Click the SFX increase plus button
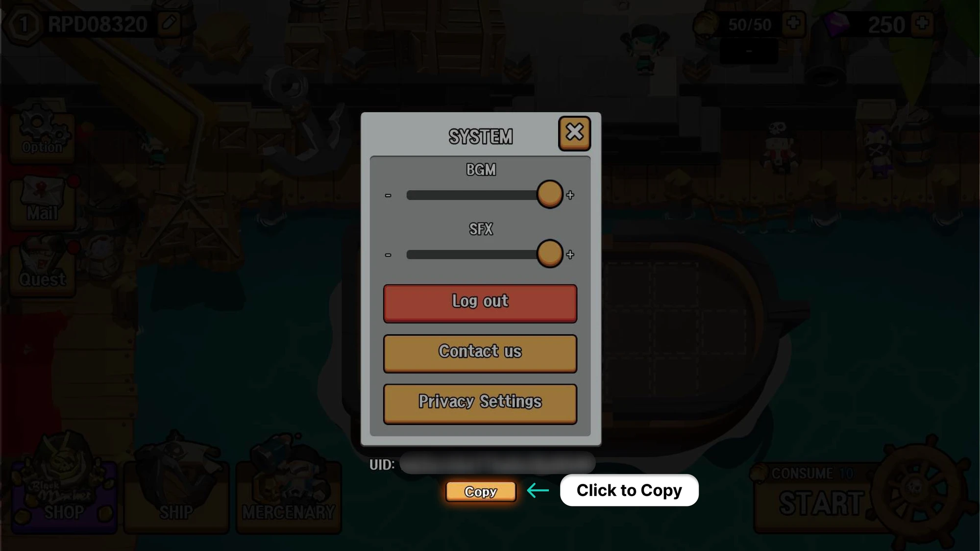The width and height of the screenshot is (980, 551). click(570, 254)
